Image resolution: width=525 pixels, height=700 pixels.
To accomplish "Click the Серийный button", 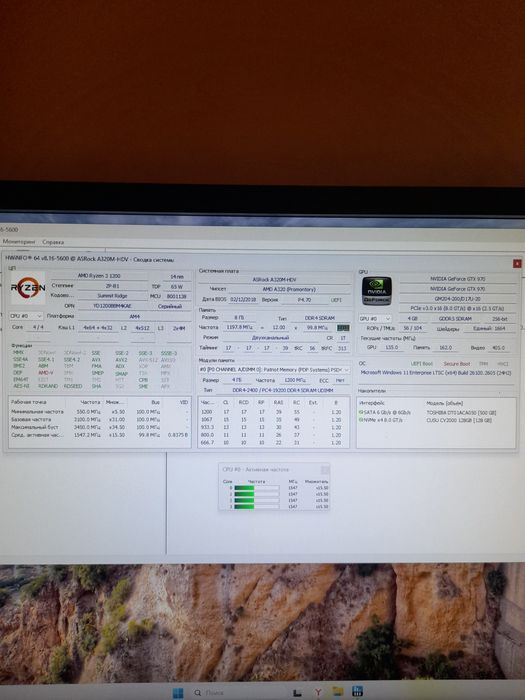I will click(x=170, y=306).
